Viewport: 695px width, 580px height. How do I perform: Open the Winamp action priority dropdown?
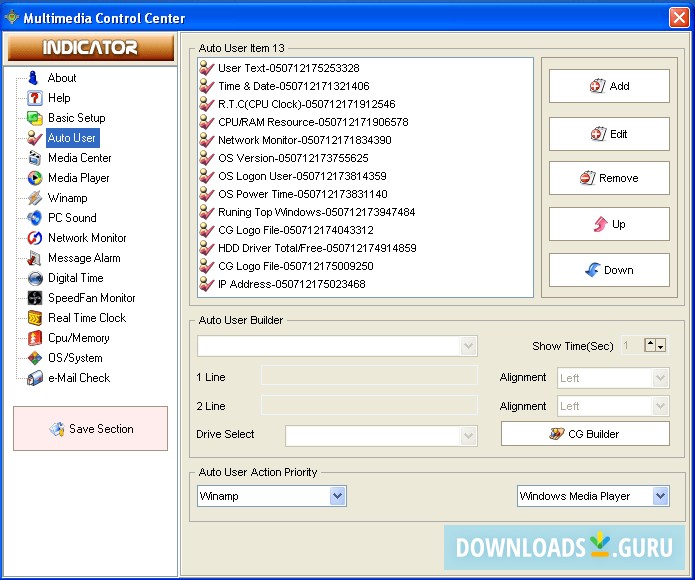point(337,496)
